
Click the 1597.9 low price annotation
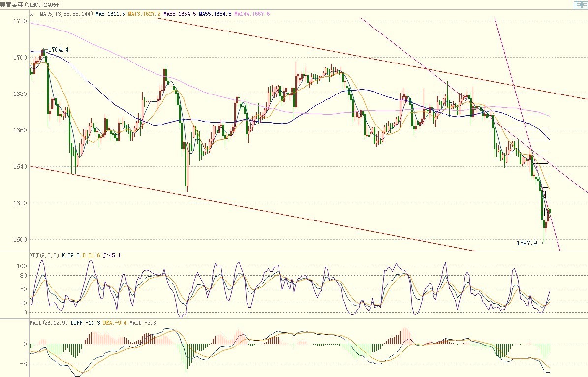(x=527, y=243)
